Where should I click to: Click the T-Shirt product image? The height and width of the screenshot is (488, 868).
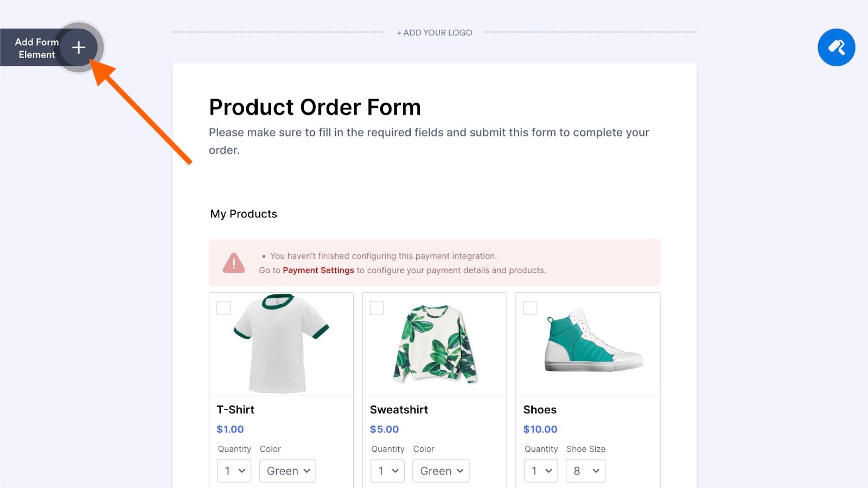pos(280,343)
